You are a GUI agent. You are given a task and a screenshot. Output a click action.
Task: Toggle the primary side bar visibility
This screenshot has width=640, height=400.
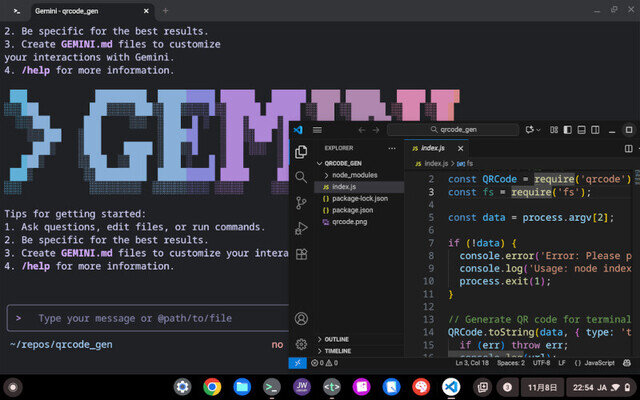[567, 130]
